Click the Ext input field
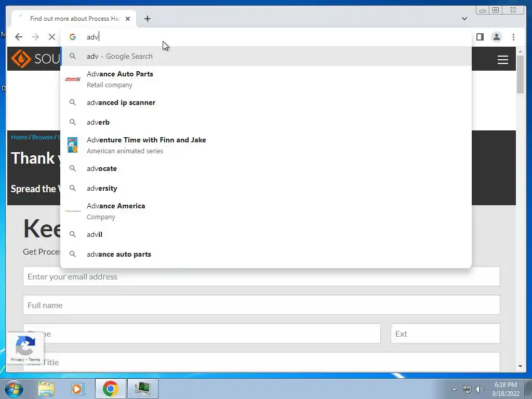This screenshot has width=532, height=399. click(445, 333)
